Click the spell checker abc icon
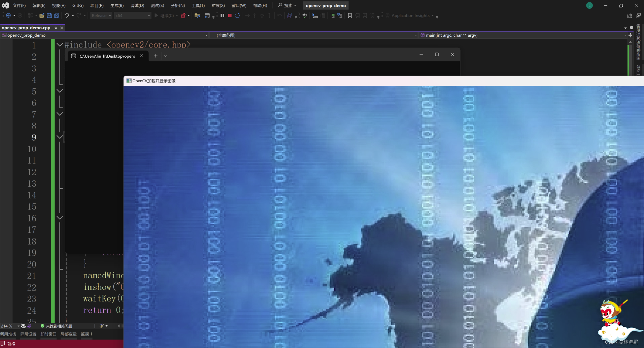Image resolution: width=644 pixels, height=348 pixels. coord(305,15)
